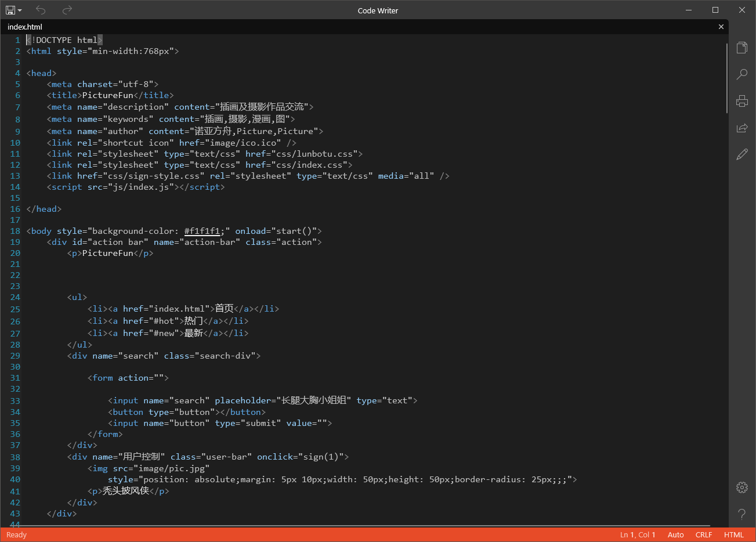
Task: Click the pencil edit icon in sidebar
Action: click(741, 154)
